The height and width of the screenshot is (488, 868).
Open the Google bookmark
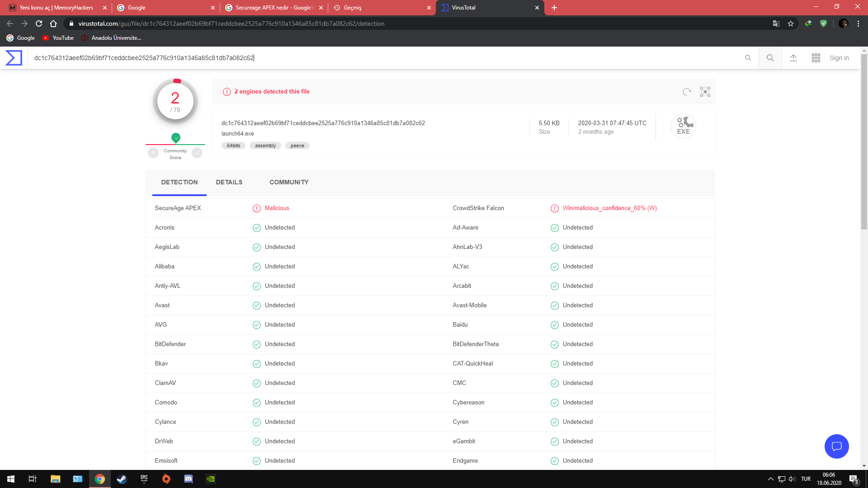pyautogui.click(x=21, y=38)
